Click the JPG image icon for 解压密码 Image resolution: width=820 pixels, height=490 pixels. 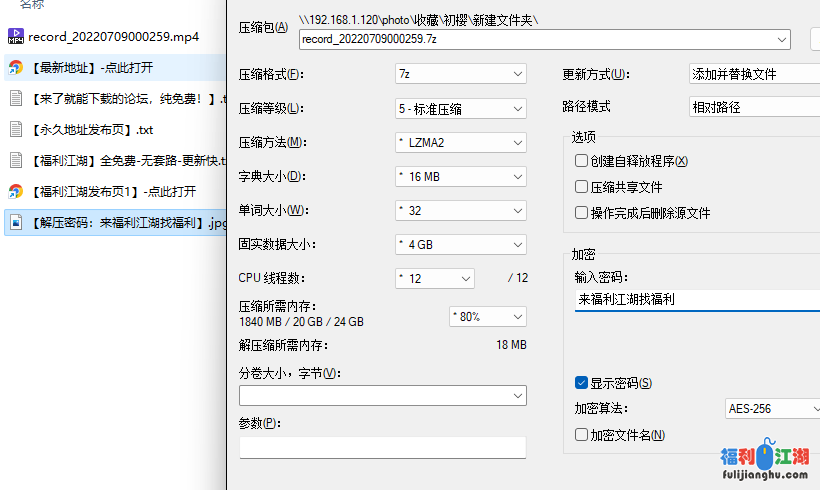(16, 222)
